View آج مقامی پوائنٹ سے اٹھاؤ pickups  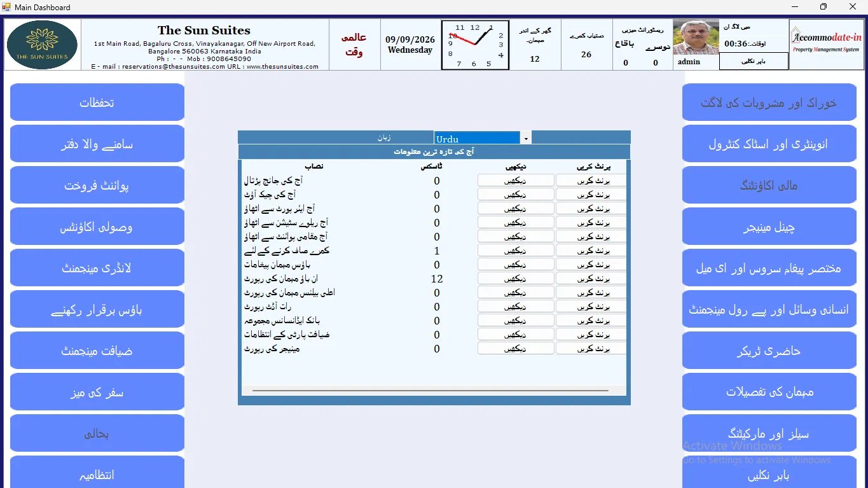coord(516,237)
